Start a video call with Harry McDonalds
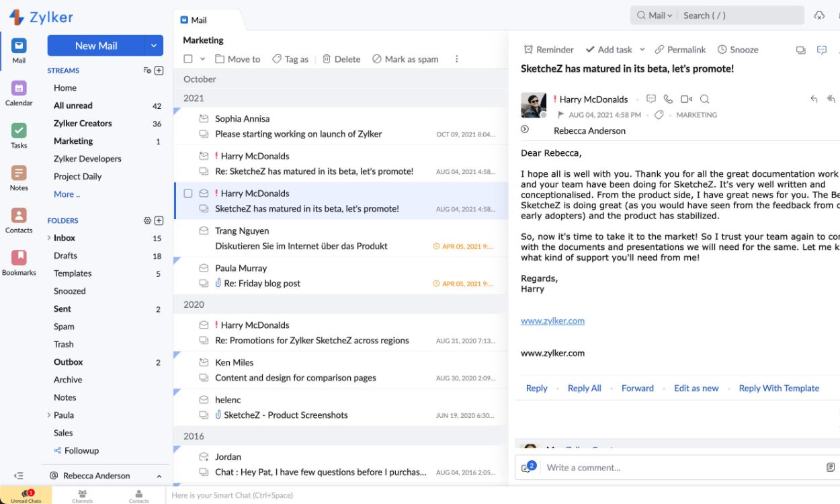The width and height of the screenshot is (840, 504). (x=687, y=99)
